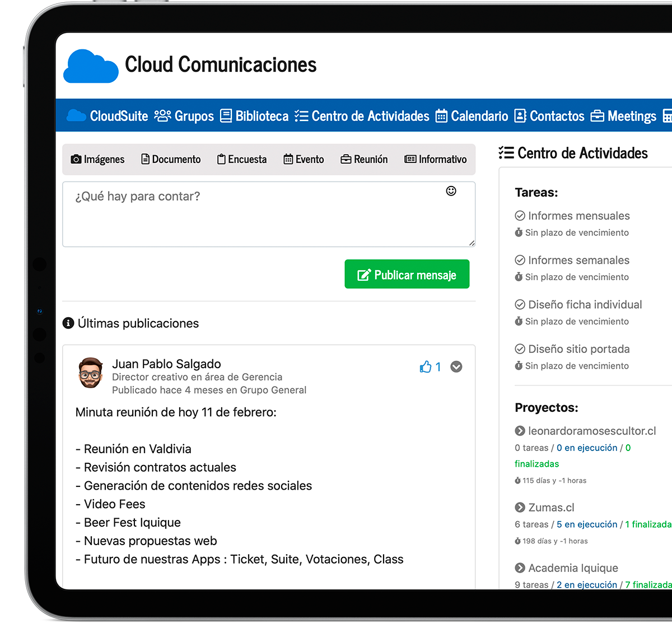Click the Cloud Comunicaciones title
The height and width of the screenshot is (623, 672).
[x=221, y=65]
